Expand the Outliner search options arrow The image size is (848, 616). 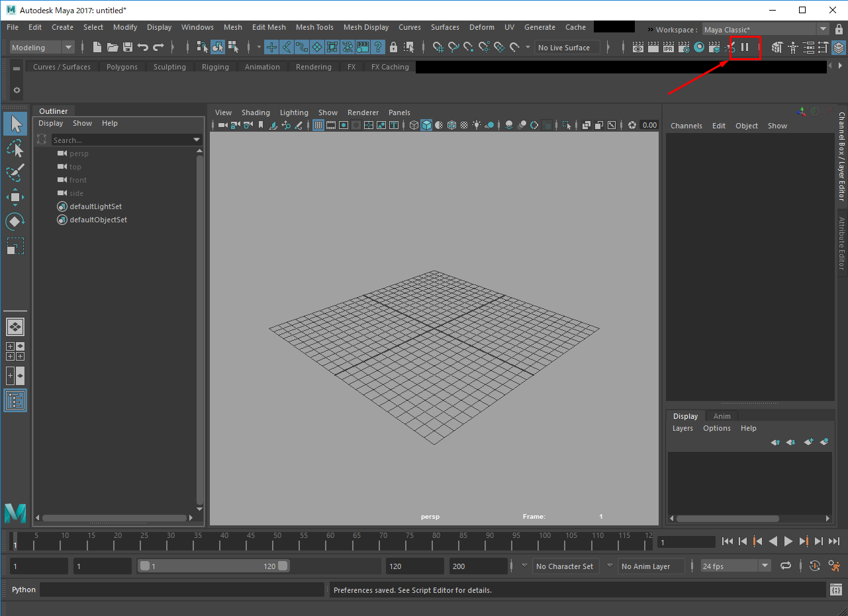coord(197,140)
